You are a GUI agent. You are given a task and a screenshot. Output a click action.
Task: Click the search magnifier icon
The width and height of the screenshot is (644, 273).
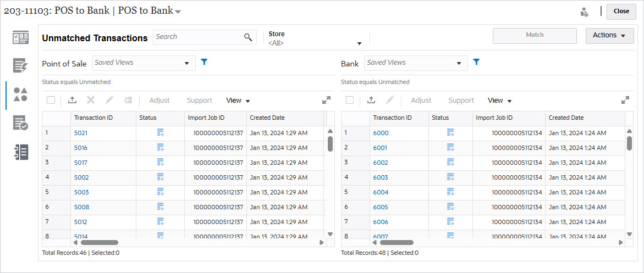(248, 37)
